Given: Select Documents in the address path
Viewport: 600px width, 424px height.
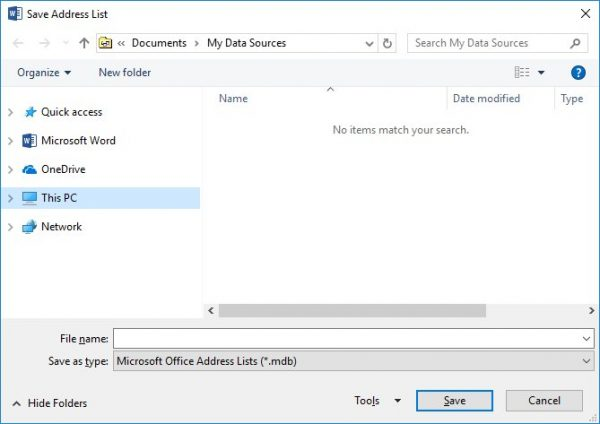Looking at the screenshot, I should (159, 43).
